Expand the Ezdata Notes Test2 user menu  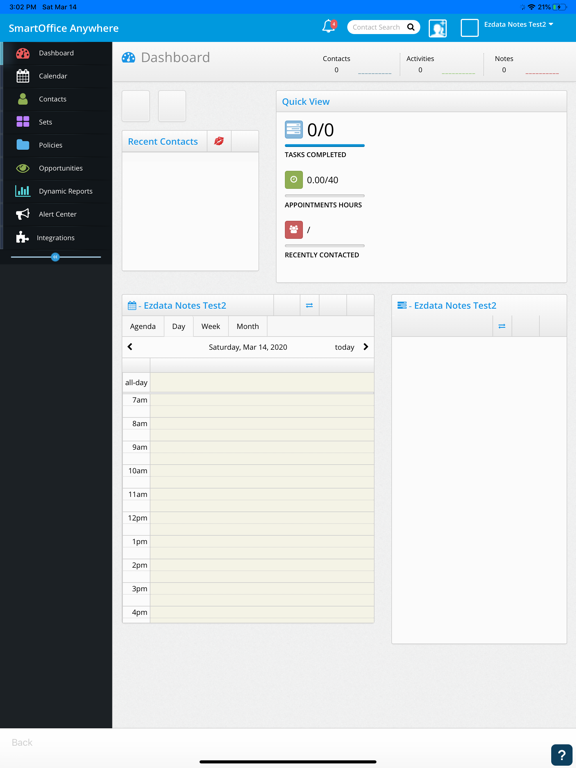coord(519,24)
